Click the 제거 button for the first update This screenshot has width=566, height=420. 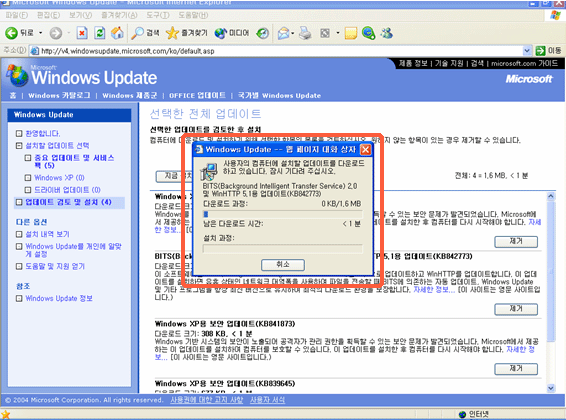tap(516, 241)
